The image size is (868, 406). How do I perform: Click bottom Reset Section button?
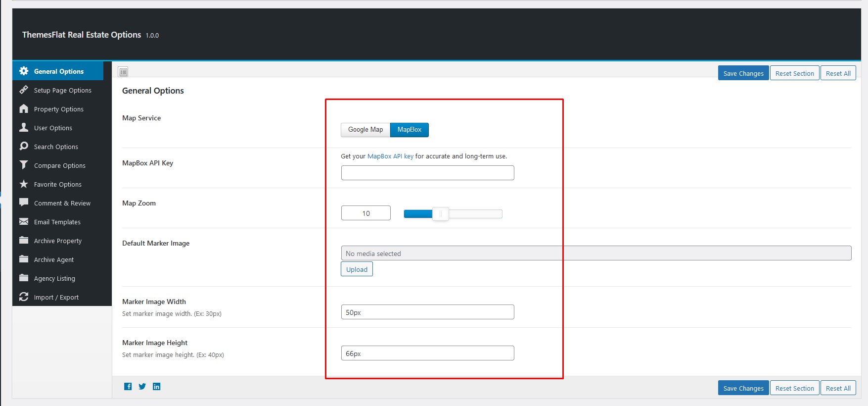point(795,388)
